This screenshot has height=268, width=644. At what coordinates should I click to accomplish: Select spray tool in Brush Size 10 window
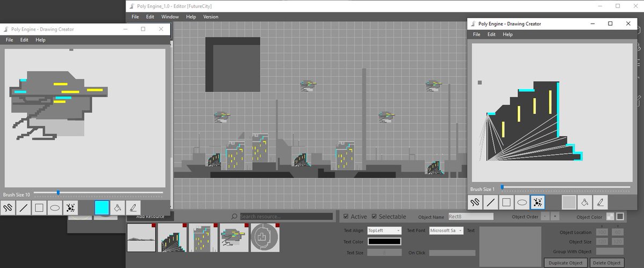pos(70,208)
